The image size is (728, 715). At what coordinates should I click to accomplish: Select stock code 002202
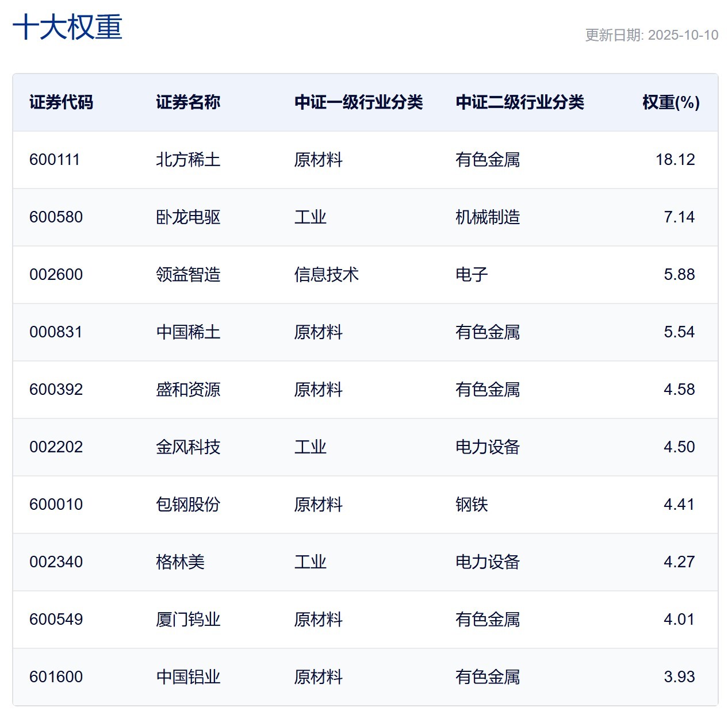coord(56,447)
